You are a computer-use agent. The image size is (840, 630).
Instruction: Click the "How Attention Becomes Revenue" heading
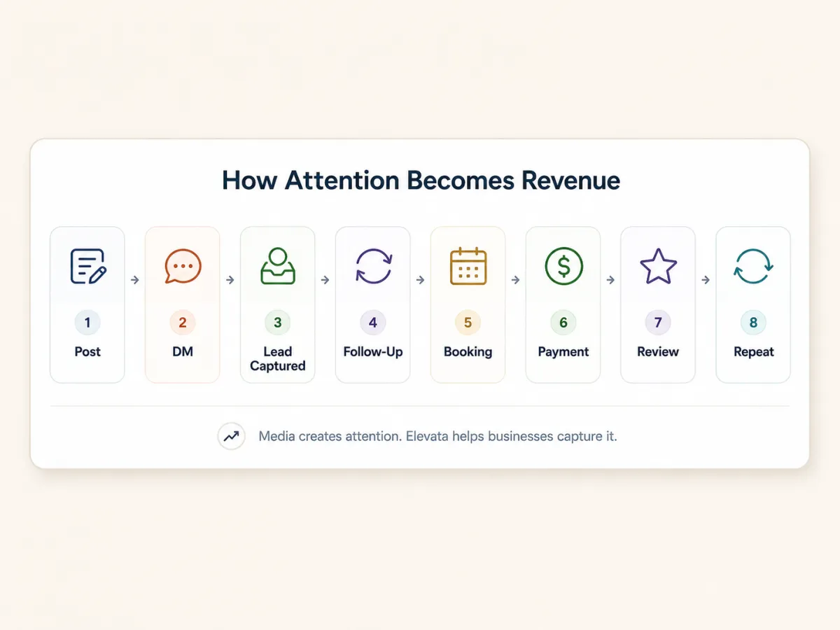pyautogui.click(x=421, y=181)
